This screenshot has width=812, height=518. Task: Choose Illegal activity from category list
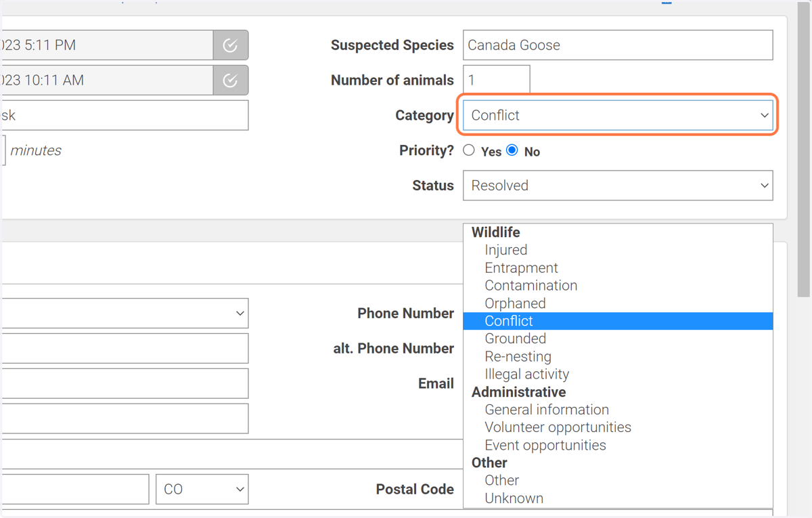coord(618,374)
